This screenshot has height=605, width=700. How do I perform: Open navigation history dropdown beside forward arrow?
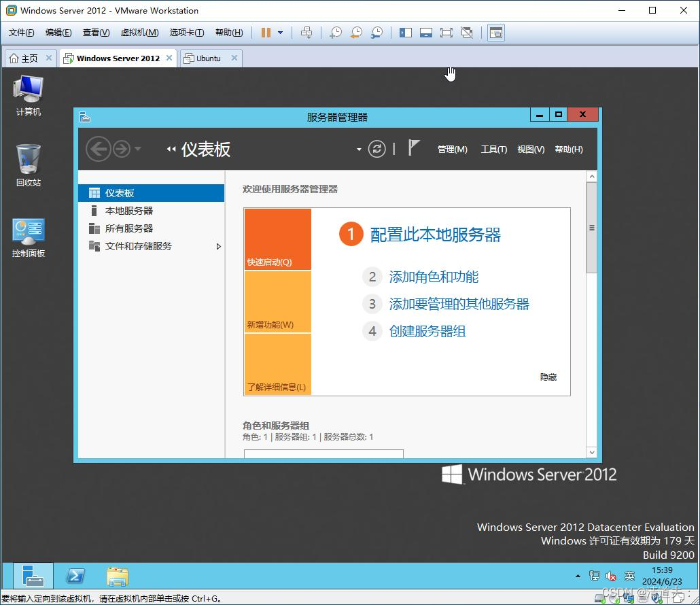coord(138,149)
